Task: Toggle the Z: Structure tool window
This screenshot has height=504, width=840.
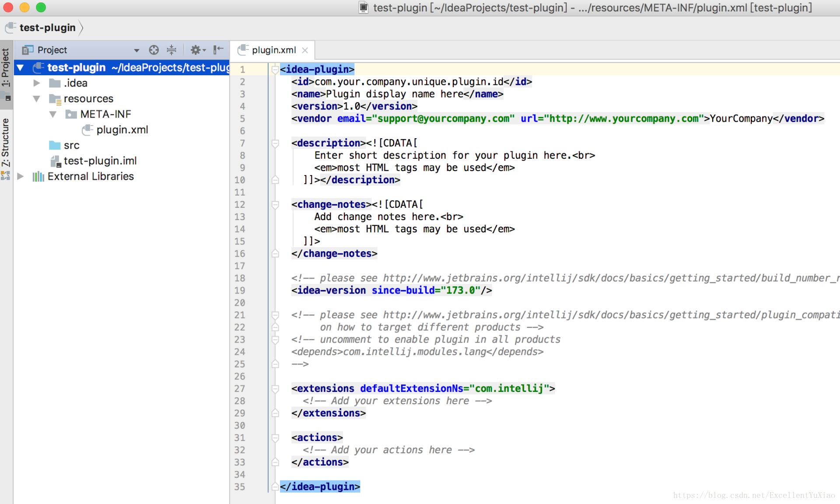Action: (6, 143)
